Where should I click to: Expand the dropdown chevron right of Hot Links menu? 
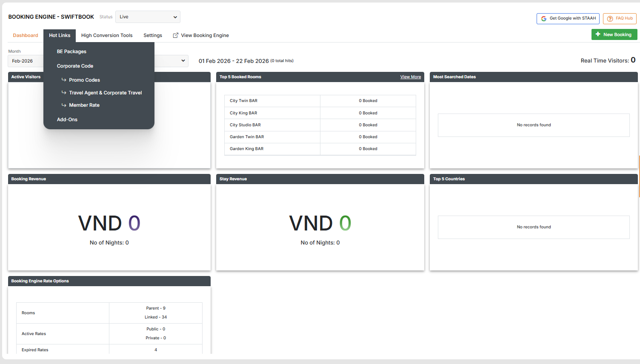[183, 61]
